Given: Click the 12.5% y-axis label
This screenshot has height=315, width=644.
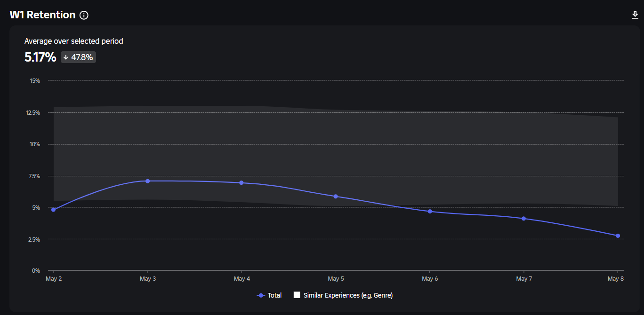Looking at the screenshot, I should (x=32, y=113).
